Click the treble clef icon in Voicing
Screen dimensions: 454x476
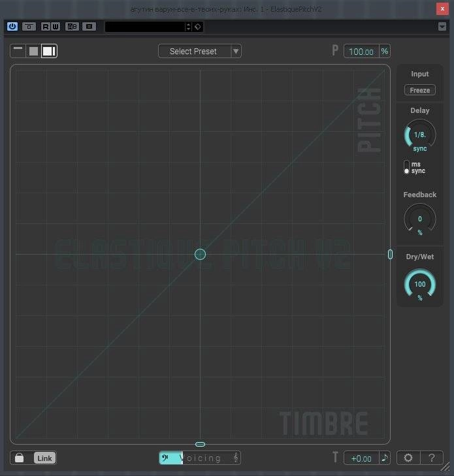pyautogui.click(x=236, y=458)
